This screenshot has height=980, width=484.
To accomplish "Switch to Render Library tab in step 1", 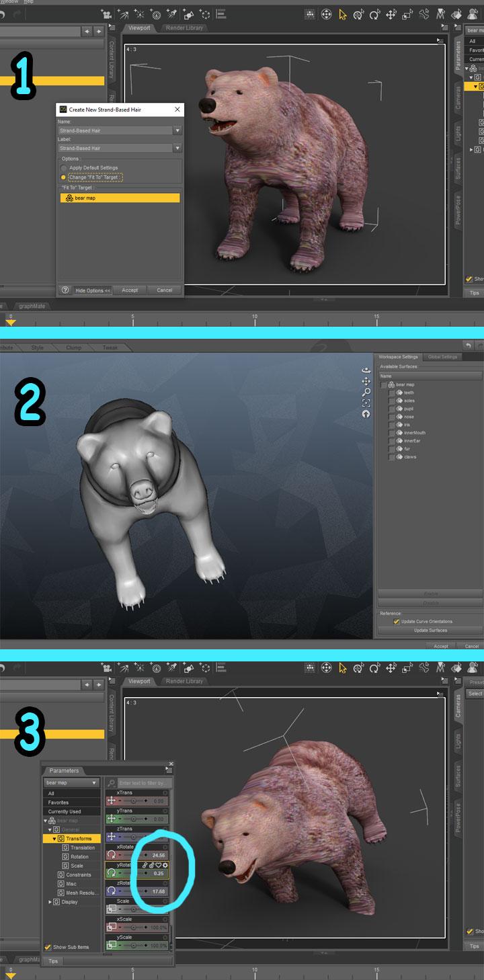I will tap(184, 28).
